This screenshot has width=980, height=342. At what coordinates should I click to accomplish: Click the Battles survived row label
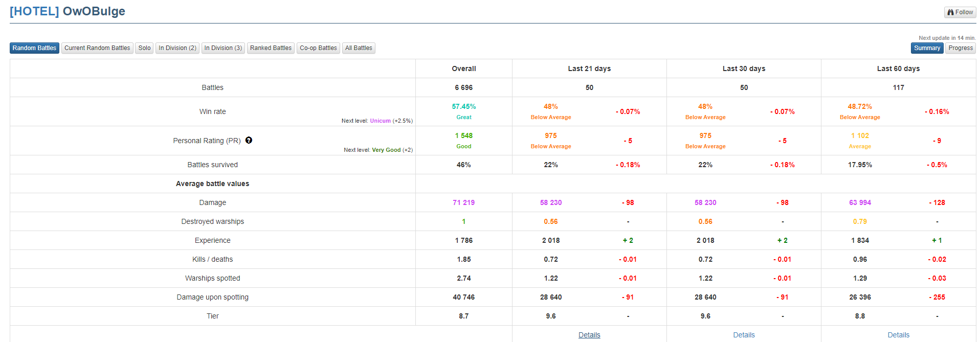click(x=212, y=165)
